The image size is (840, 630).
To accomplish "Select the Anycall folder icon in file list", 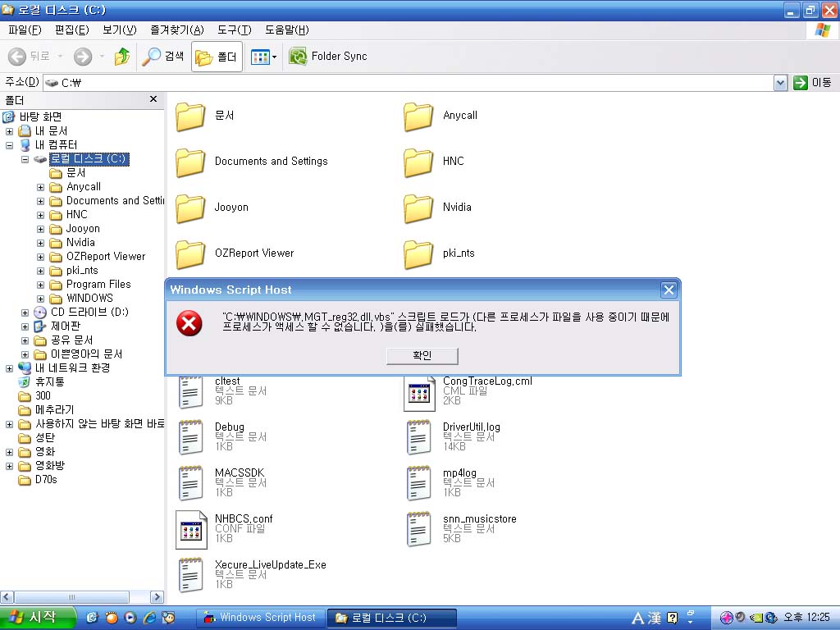I will pyautogui.click(x=418, y=116).
